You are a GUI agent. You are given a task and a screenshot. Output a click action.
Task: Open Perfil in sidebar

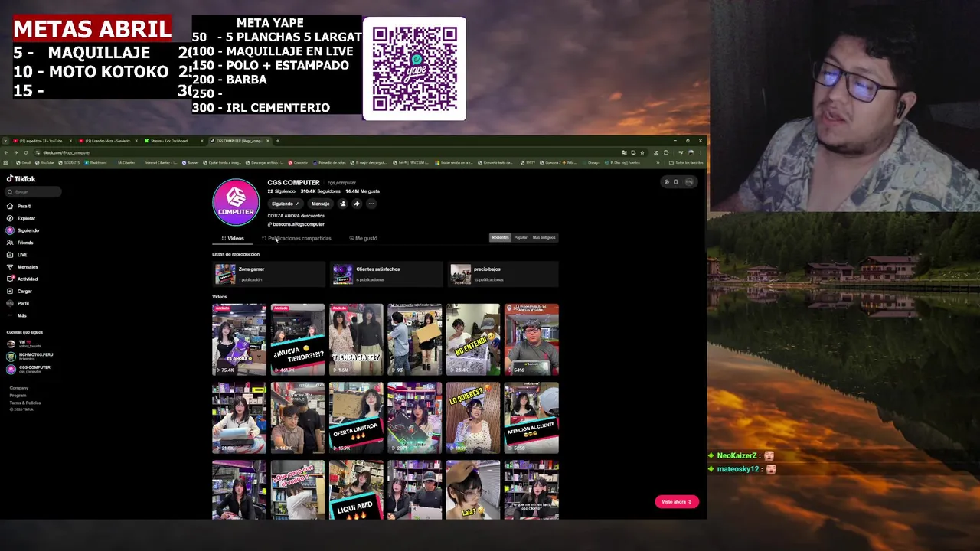pos(19,303)
